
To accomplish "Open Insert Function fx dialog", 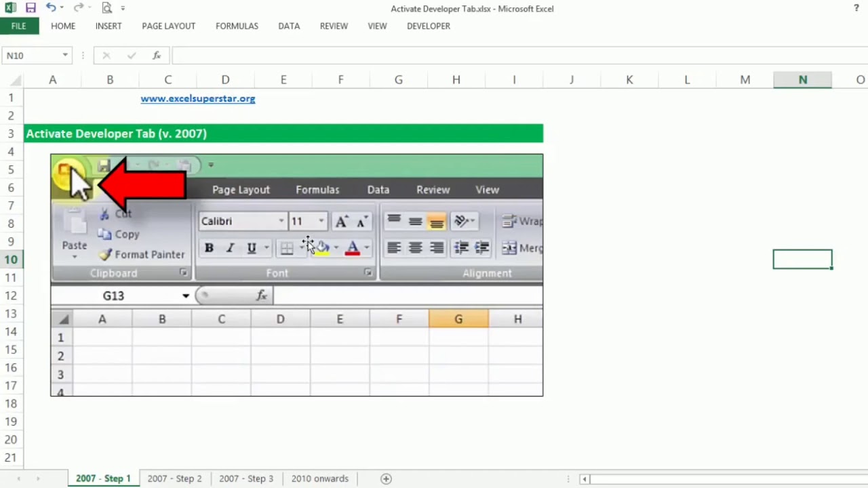I will (157, 56).
